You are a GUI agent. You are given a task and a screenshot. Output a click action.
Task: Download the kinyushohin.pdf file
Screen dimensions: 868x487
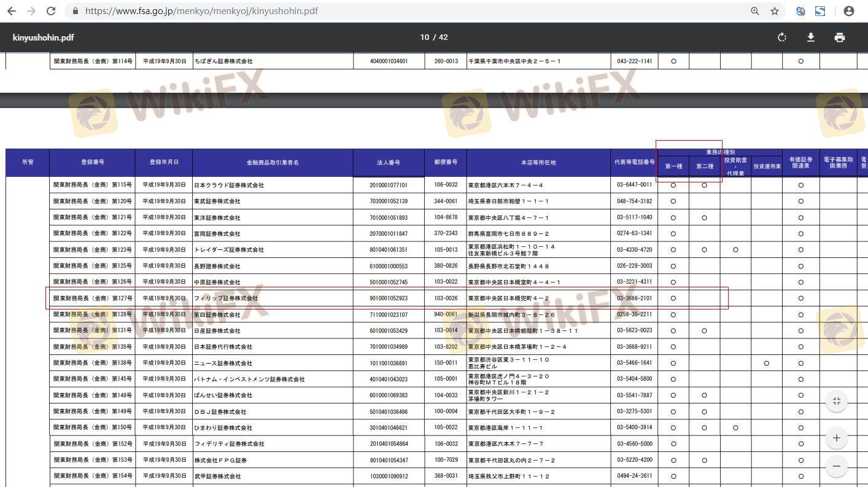[810, 37]
